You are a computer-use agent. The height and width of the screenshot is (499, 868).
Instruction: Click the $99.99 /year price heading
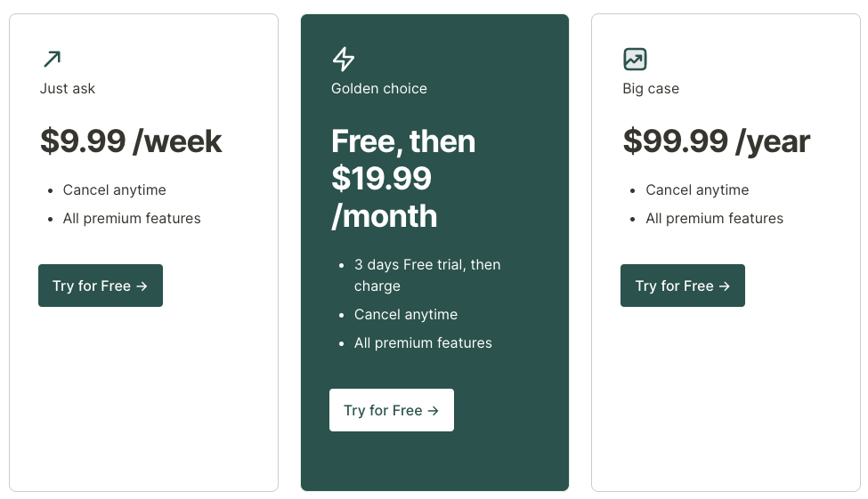(717, 141)
